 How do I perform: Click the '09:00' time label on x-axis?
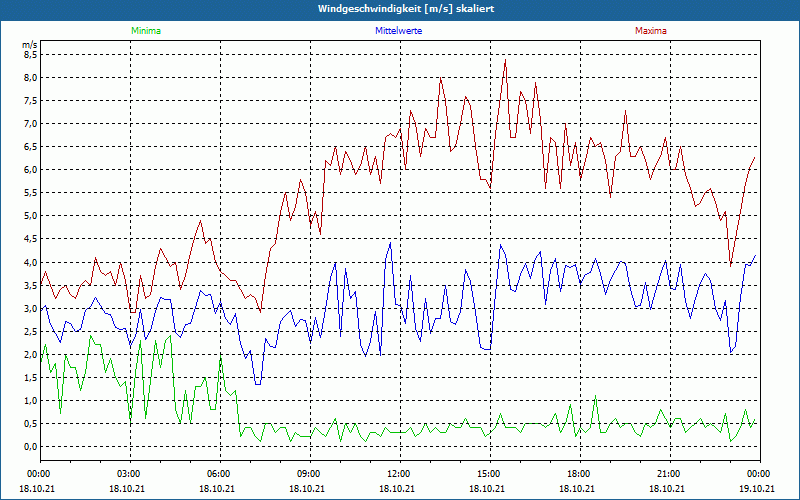311,474
